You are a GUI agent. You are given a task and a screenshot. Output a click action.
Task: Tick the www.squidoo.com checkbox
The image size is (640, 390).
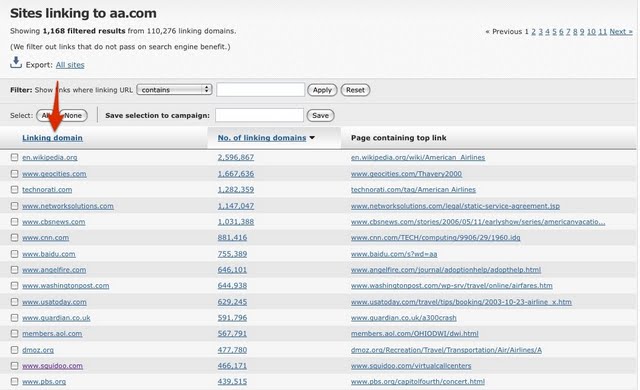click(15, 366)
